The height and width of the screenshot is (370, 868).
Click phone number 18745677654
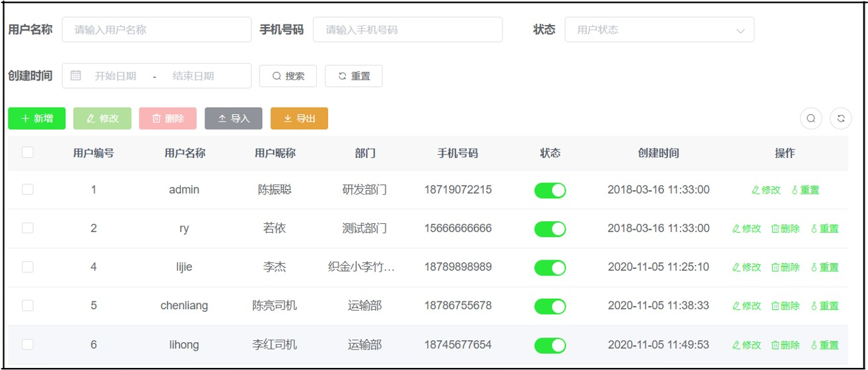click(x=458, y=344)
